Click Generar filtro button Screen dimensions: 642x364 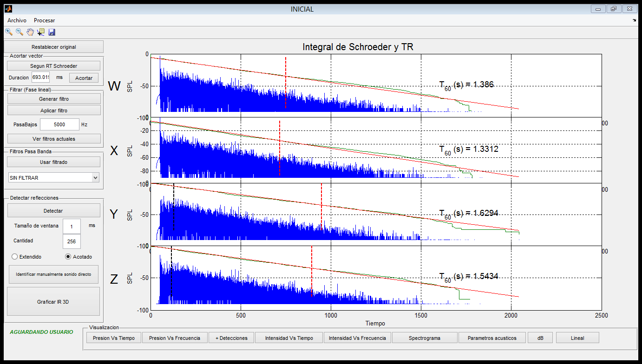54,99
